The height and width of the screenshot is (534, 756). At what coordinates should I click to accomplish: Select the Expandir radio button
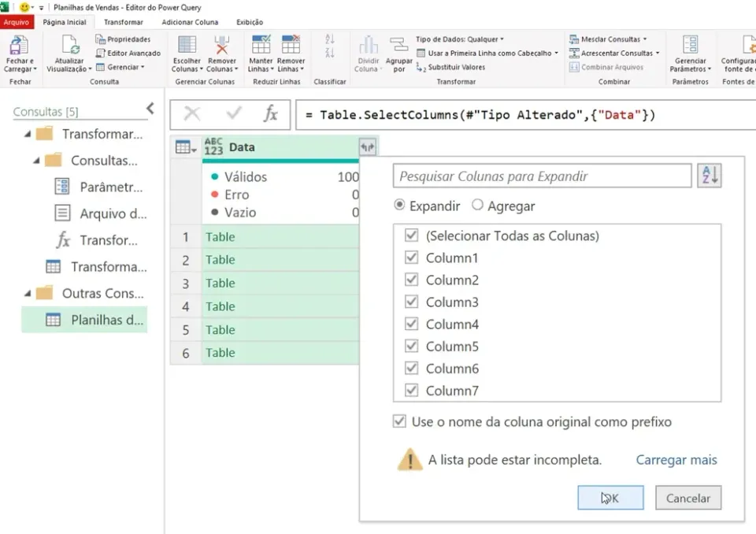click(x=399, y=205)
